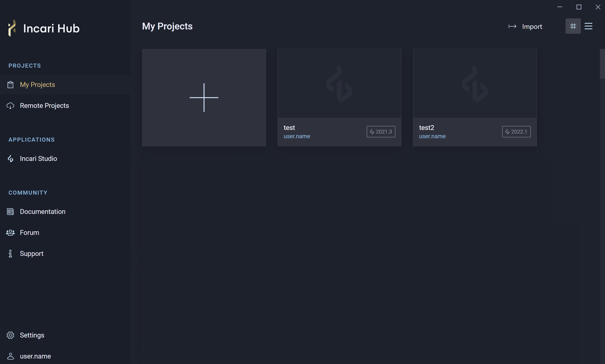Click the APPLICATIONS section header

pos(31,140)
